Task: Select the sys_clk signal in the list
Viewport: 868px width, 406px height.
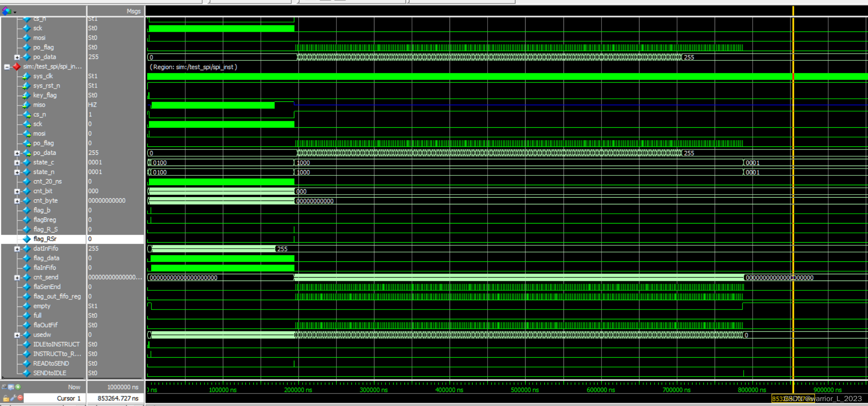Action: tap(43, 76)
